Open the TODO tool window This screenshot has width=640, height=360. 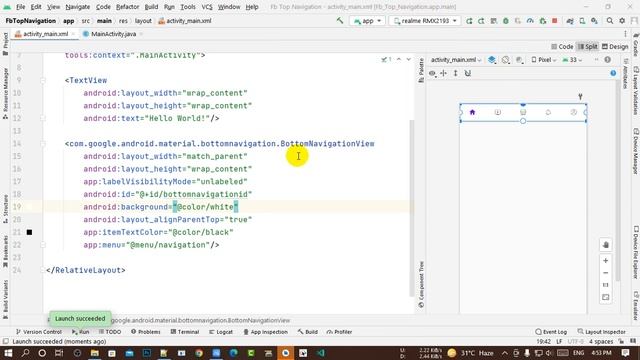coord(109,332)
